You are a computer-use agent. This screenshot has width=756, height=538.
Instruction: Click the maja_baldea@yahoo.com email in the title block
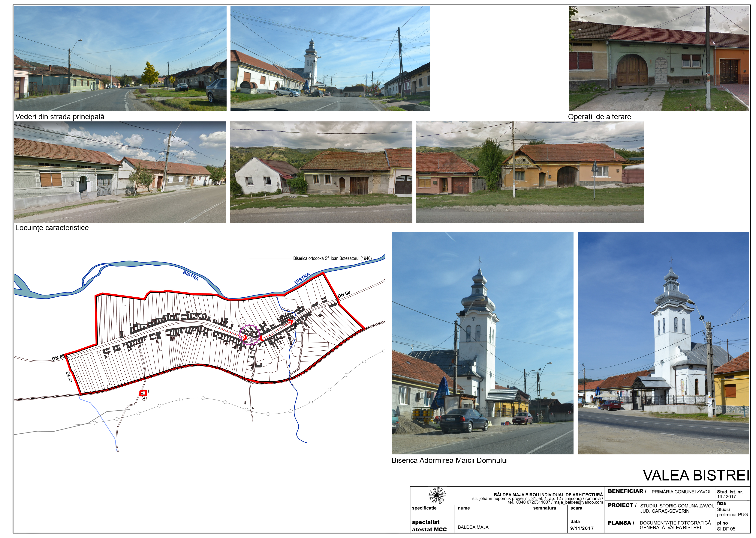pyautogui.click(x=578, y=502)
